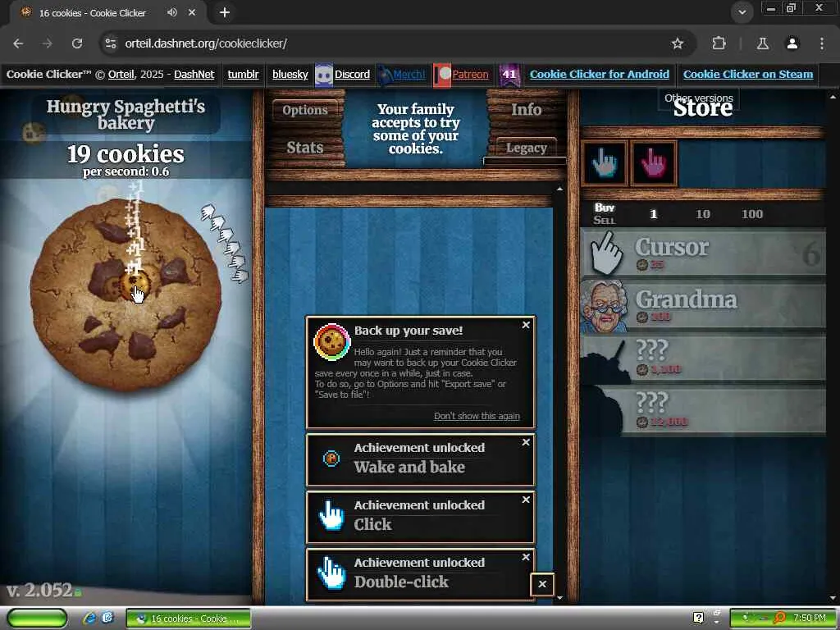Click the small golden cookie on the big cookie
The image size is (840, 630).
pyautogui.click(x=135, y=283)
